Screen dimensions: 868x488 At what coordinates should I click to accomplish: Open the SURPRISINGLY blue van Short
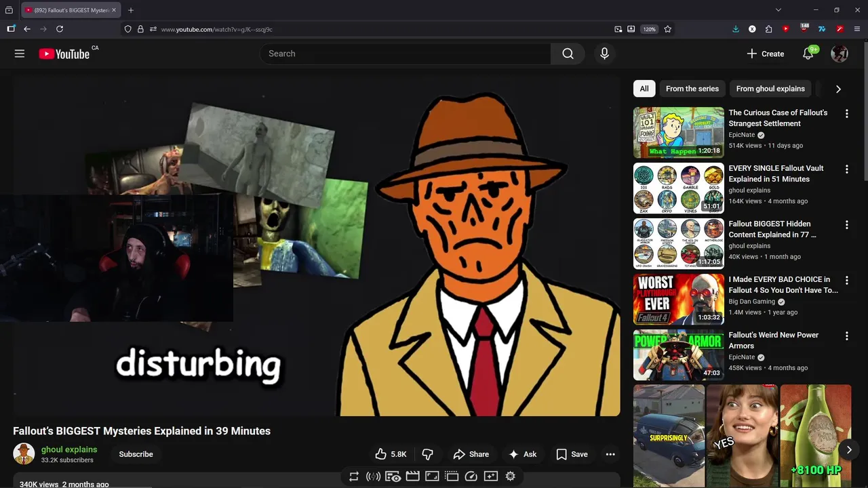669,436
